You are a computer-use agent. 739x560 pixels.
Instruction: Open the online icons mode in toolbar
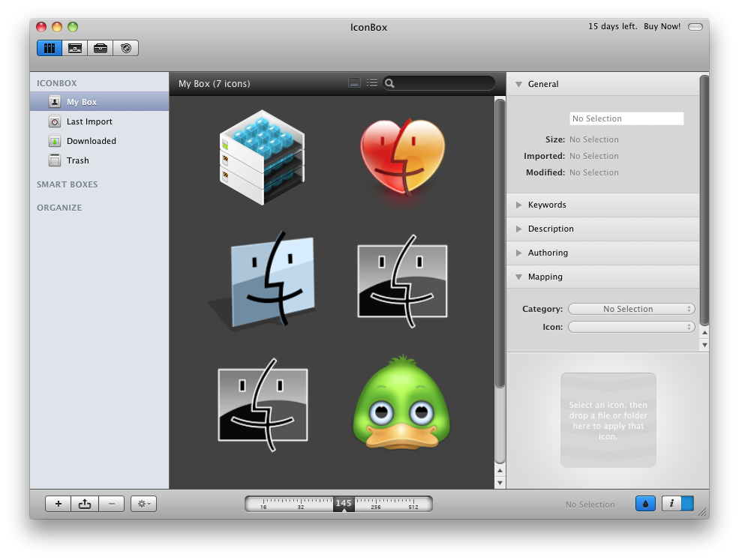point(126,48)
